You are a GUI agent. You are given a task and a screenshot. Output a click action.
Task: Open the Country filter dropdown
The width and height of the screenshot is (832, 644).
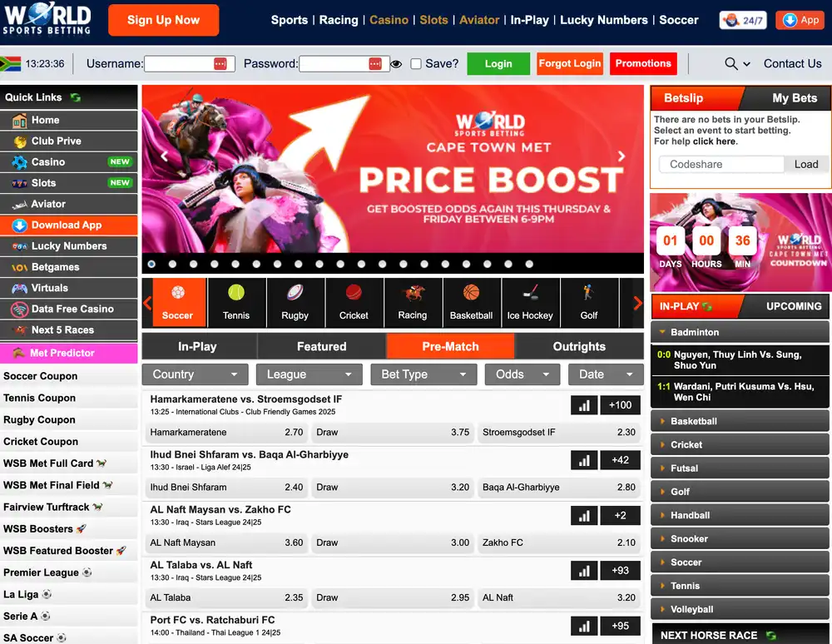coord(195,374)
